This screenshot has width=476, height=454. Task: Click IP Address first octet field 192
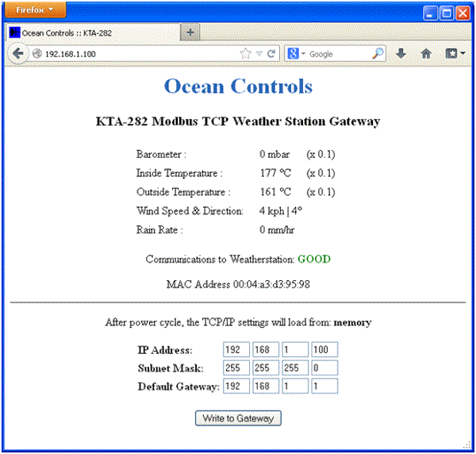tap(236, 349)
